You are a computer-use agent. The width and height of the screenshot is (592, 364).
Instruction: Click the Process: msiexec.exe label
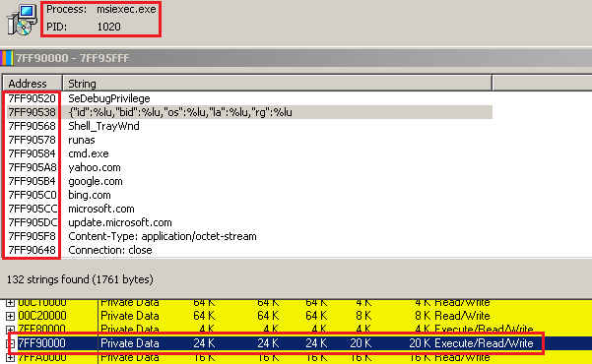coord(100,9)
